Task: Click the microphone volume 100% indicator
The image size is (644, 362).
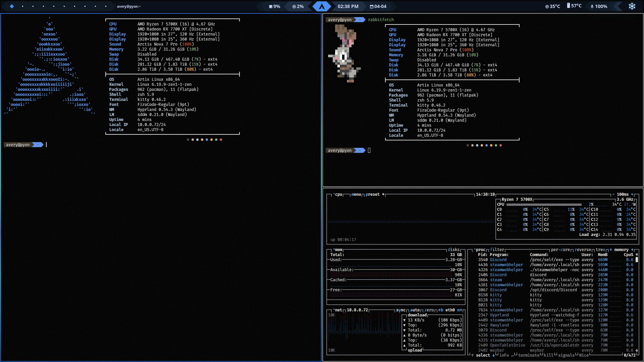Action: [599, 6]
